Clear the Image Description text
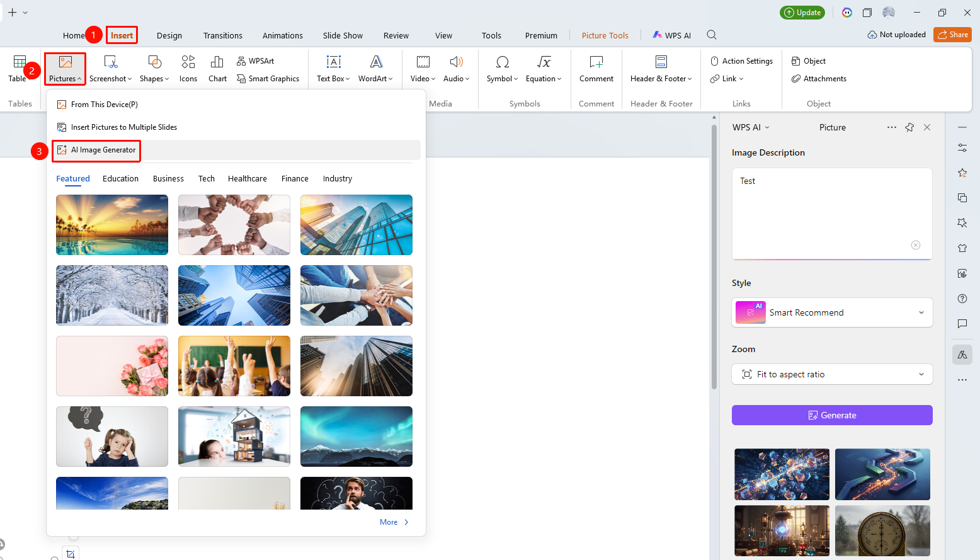Image resolution: width=980 pixels, height=560 pixels. pos(916,245)
